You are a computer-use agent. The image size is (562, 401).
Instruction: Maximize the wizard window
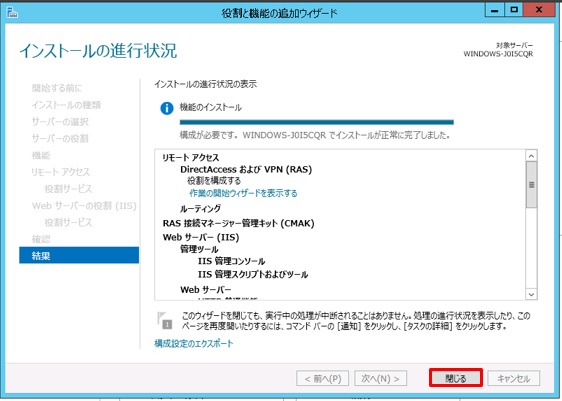pyautogui.click(x=514, y=10)
